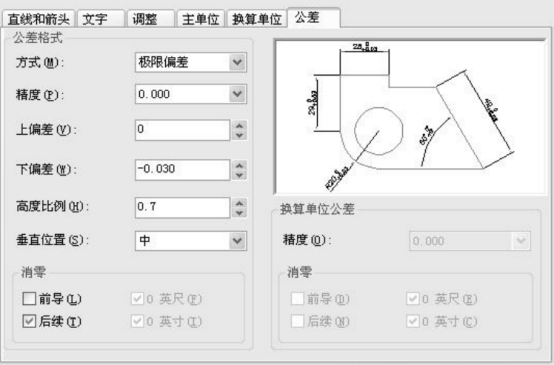The image size is (554, 365).
Task: Decrease 高度比例 with the down arrow
Action: click(x=240, y=213)
